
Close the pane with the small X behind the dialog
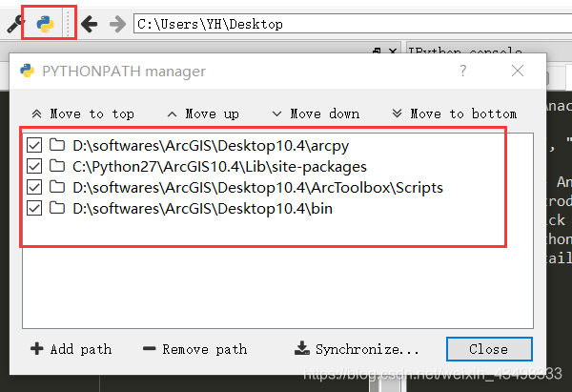click(x=393, y=51)
